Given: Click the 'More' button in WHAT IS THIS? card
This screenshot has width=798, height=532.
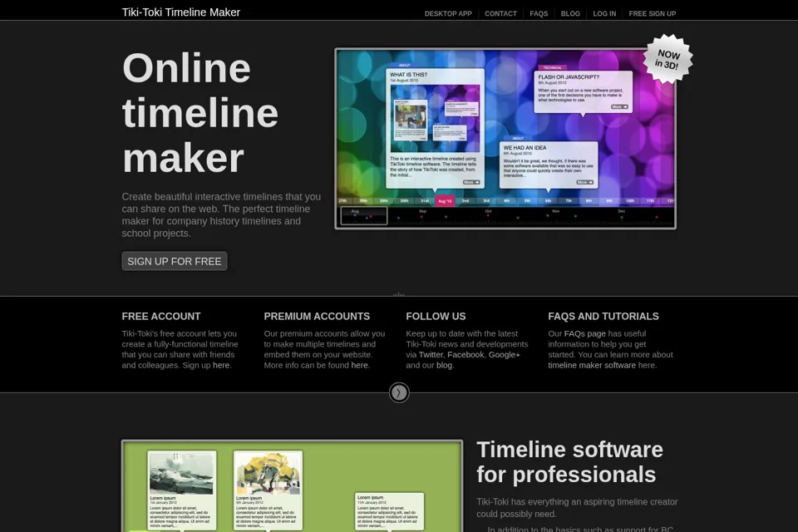Looking at the screenshot, I should pyautogui.click(x=470, y=182).
